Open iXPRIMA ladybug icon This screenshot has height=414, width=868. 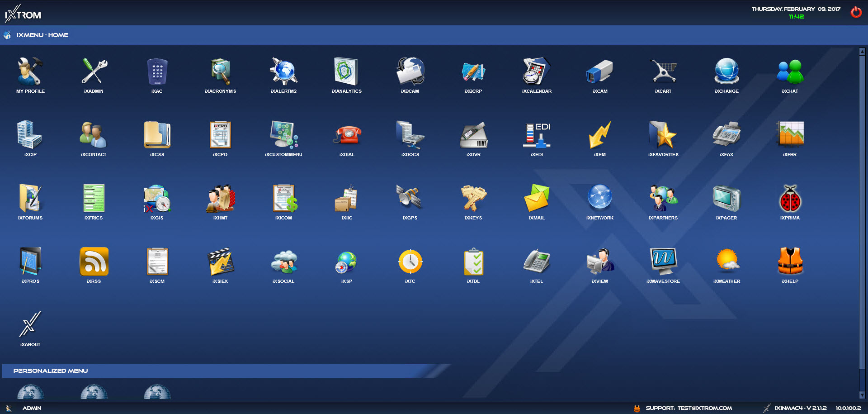click(x=790, y=198)
